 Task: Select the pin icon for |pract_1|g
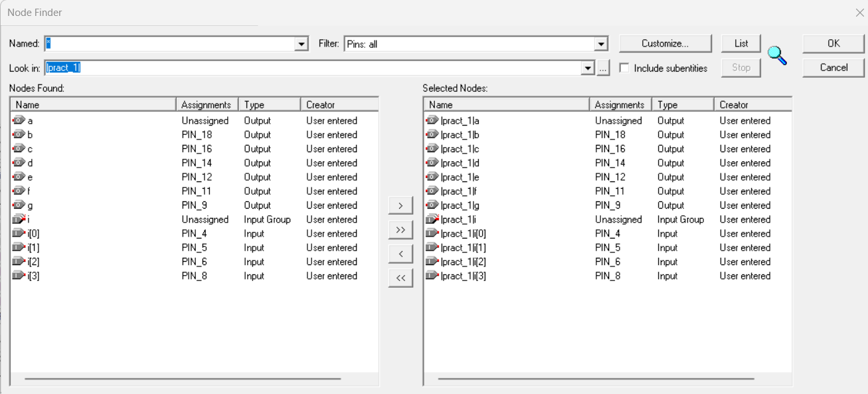point(432,205)
